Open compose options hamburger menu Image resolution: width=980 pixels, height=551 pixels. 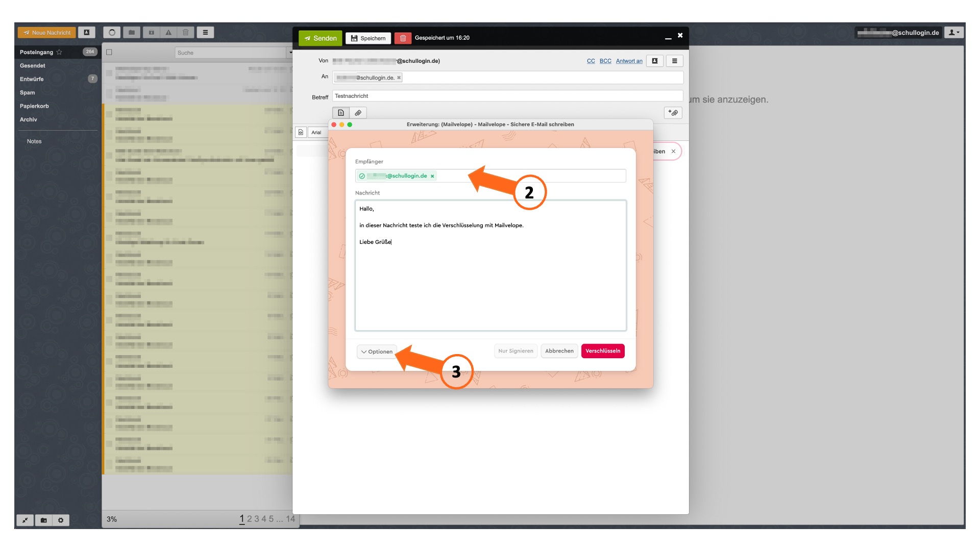coord(674,61)
